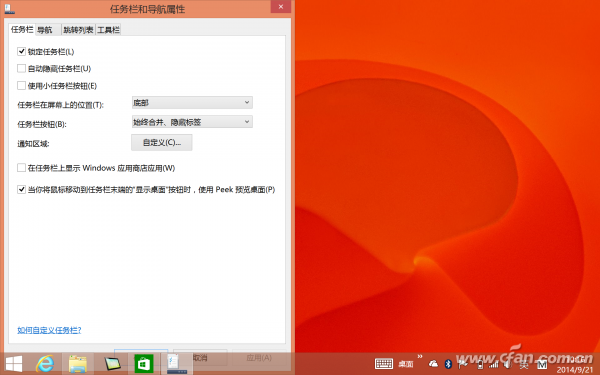This screenshot has height=375, width=600.
Task: Click the battery tray icon
Action: click(480, 364)
